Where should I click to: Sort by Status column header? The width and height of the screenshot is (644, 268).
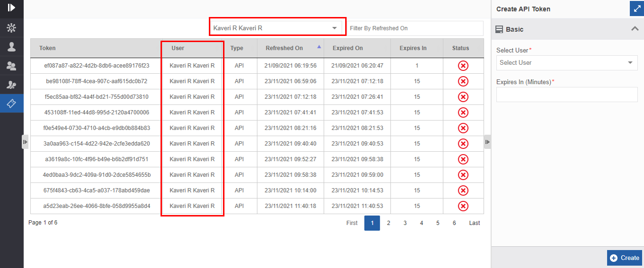tap(464, 48)
